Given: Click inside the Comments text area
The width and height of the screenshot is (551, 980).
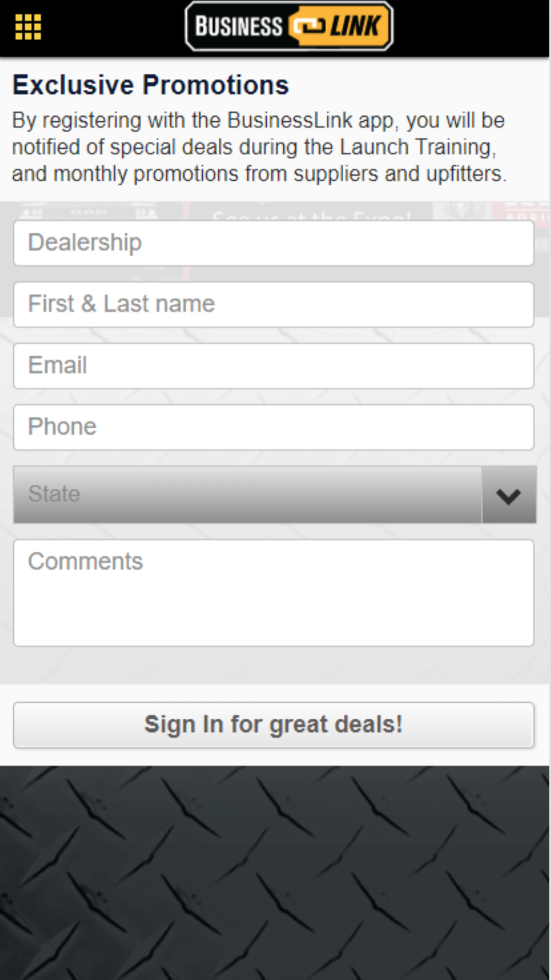Looking at the screenshot, I should click(273, 593).
